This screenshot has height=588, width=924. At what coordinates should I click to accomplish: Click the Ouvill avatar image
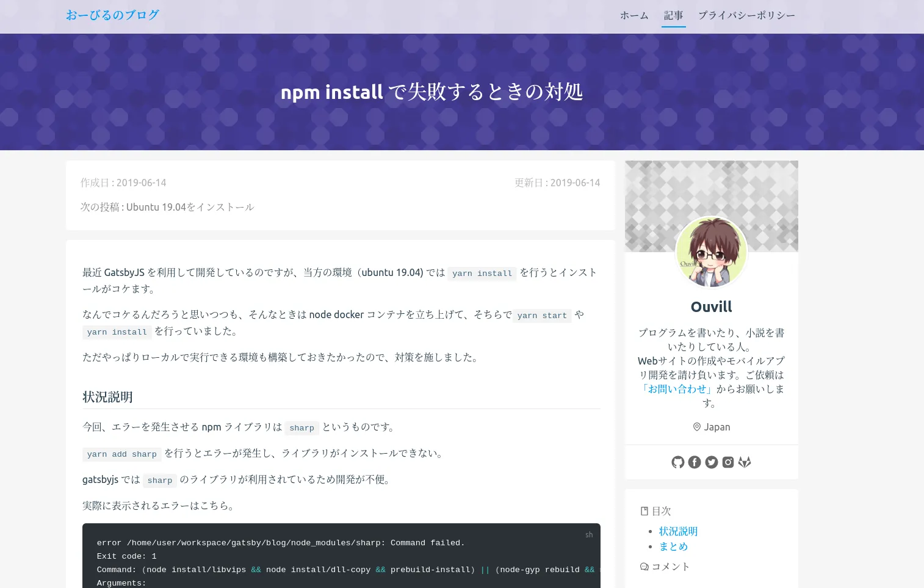(712, 252)
